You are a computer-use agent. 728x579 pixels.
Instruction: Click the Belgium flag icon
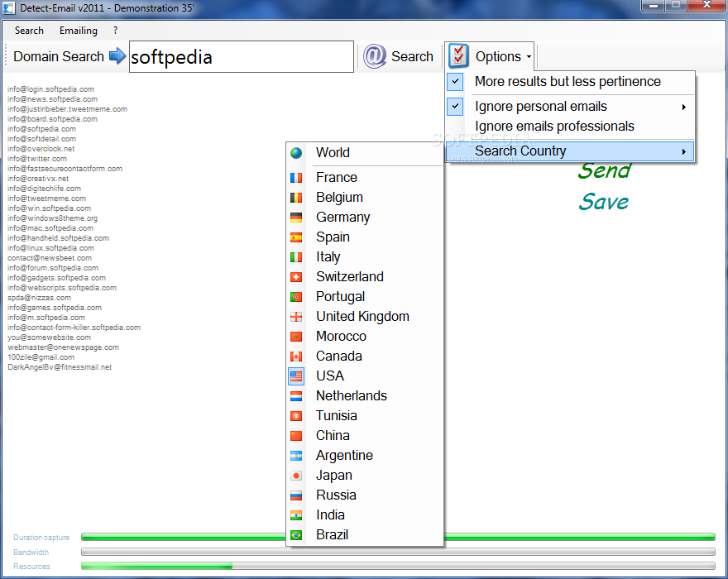296,198
